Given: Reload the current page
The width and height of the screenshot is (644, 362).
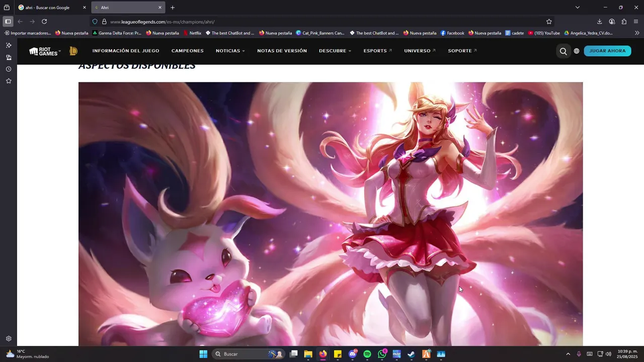Looking at the screenshot, I should point(44,22).
